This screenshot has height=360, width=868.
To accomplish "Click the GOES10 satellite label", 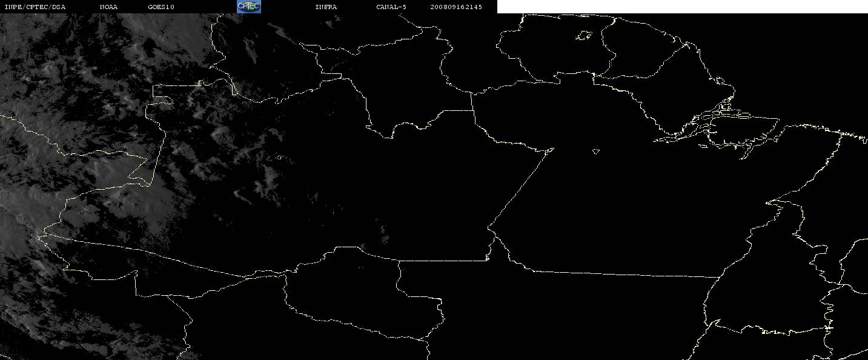I will 161,7.
